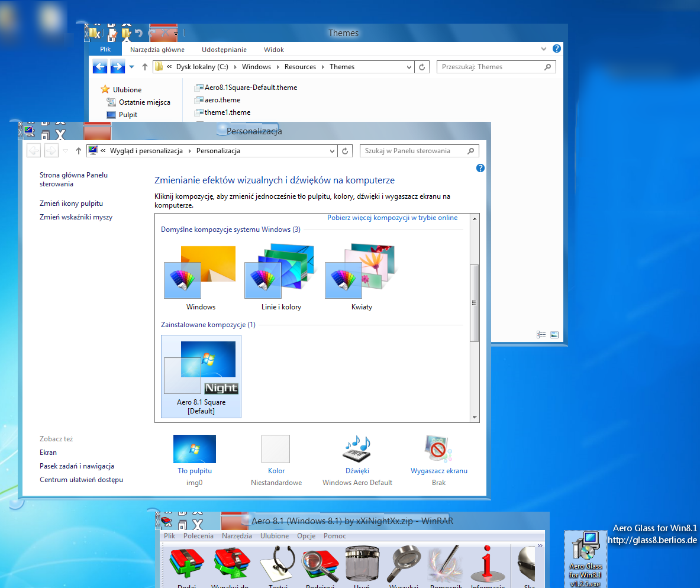This screenshot has width=700, height=588.
Task: Click Dysk lokalny (C:) breadcrumb segment
Action: pyautogui.click(x=202, y=67)
